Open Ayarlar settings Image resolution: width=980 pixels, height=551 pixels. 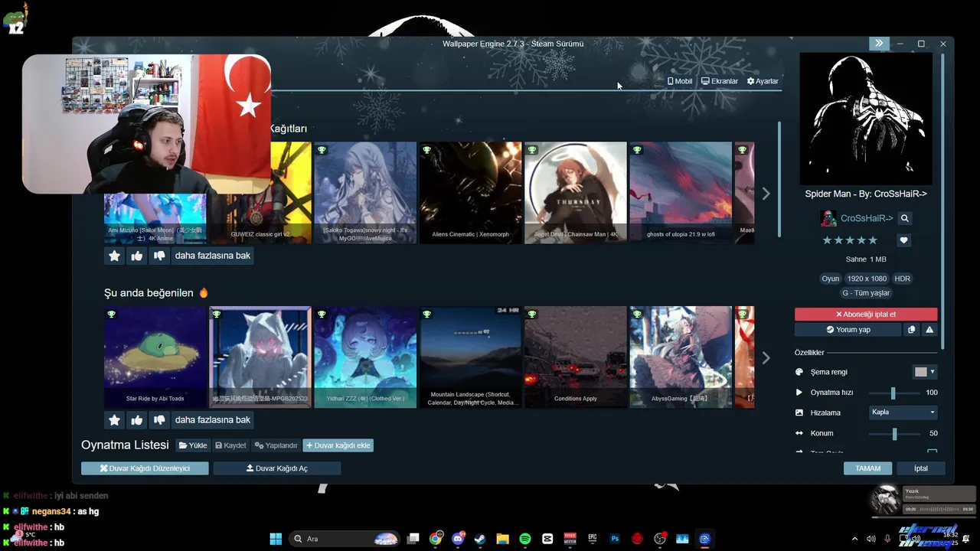pyautogui.click(x=763, y=81)
